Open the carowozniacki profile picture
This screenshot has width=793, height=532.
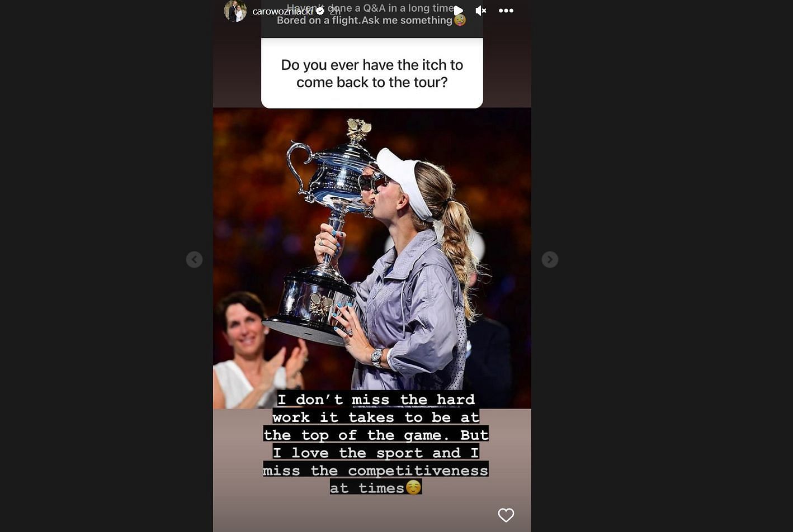235,11
